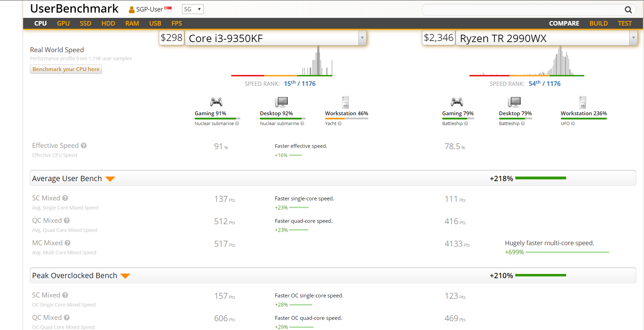
Task: Click the UserBenchmark logo
Action: coord(74,8)
